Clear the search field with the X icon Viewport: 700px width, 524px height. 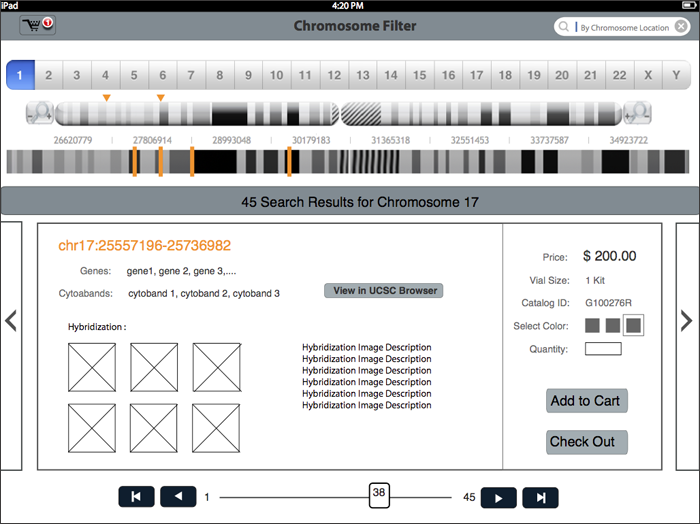tap(681, 27)
